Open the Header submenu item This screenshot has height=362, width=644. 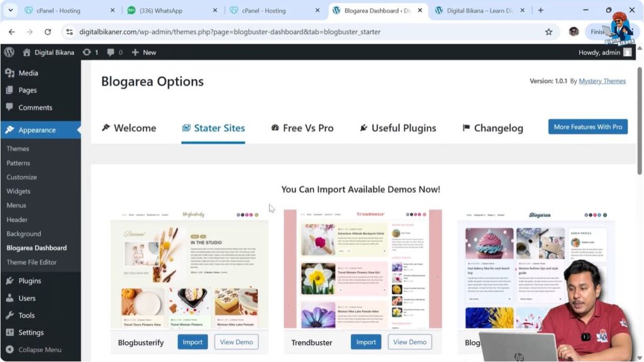17,219
